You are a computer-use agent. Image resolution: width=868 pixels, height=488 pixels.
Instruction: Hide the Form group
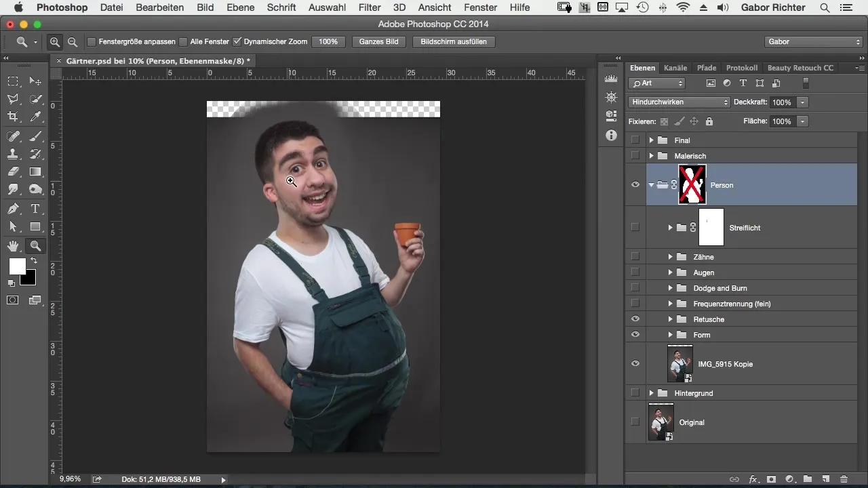pos(635,335)
